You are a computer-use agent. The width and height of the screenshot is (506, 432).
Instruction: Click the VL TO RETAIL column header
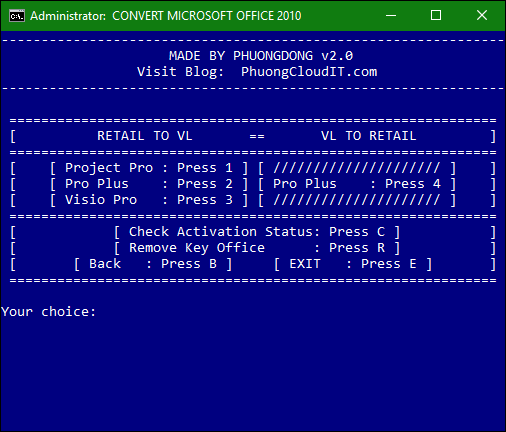coord(369,136)
